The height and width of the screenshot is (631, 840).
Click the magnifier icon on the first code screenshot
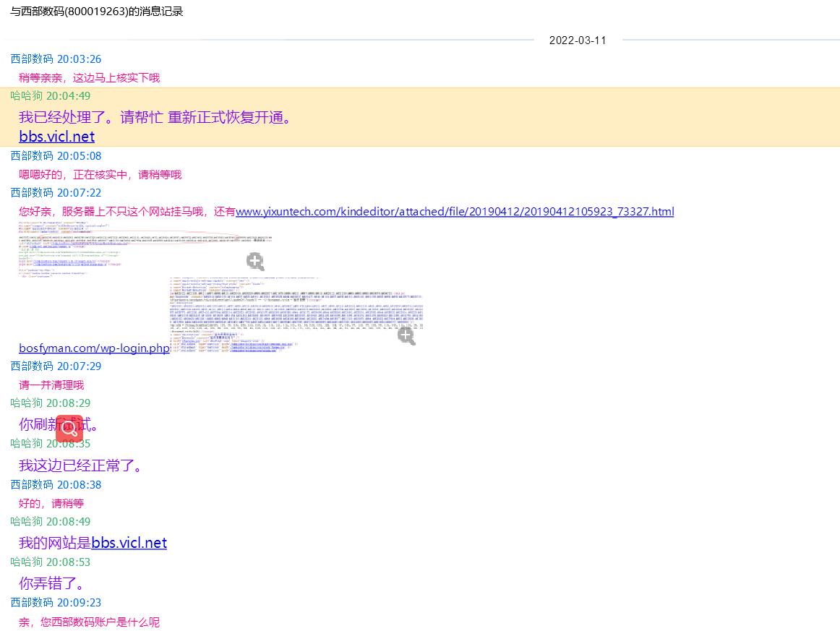click(x=255, y=262)
